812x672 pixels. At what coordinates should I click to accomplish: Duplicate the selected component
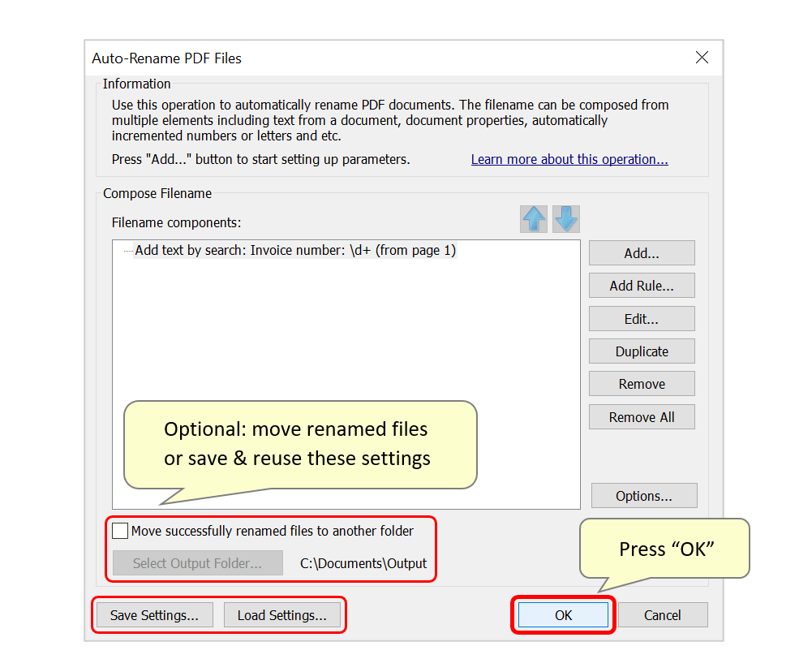[x=642, y=351]
